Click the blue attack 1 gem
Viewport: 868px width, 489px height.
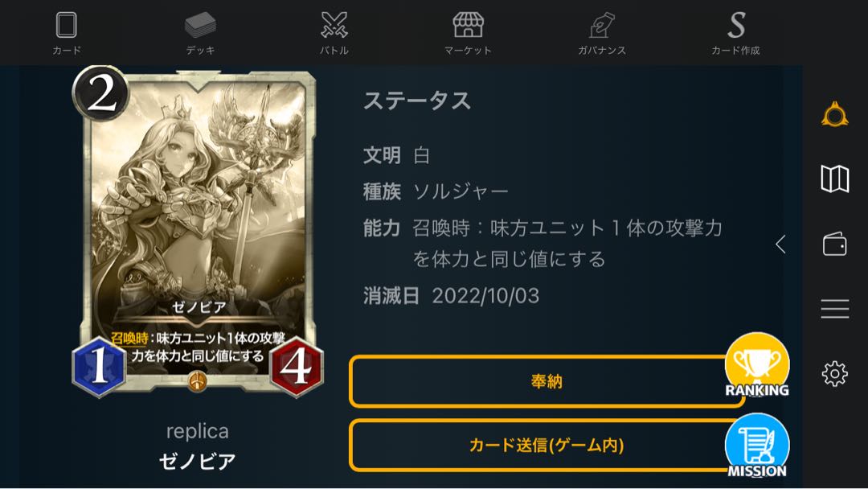click(100, 366)
